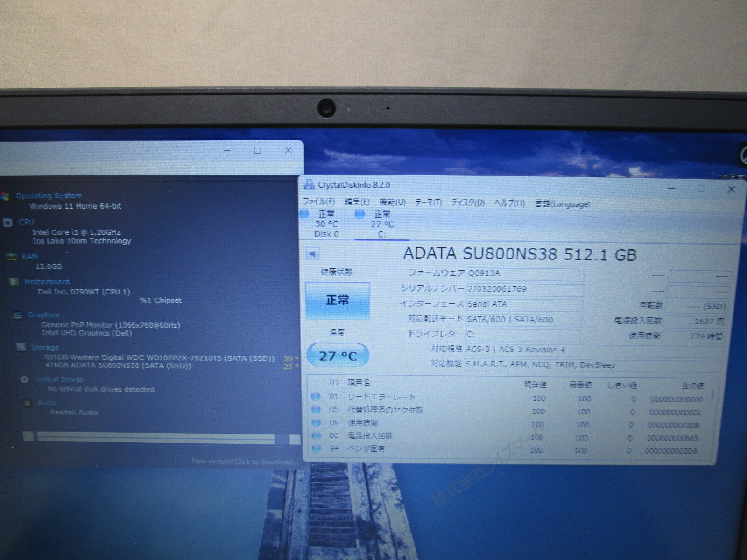747x560 pixels.
Task: Click the drive letter field showing C:
Action: pos(523,335)
